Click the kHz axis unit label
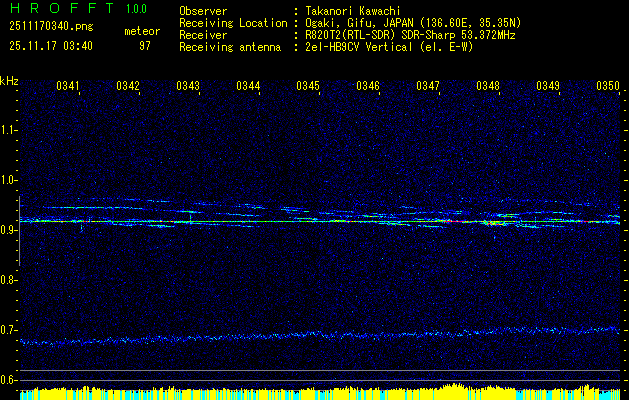629x400 pixels. pyautogui.click(x=9, y=81)
